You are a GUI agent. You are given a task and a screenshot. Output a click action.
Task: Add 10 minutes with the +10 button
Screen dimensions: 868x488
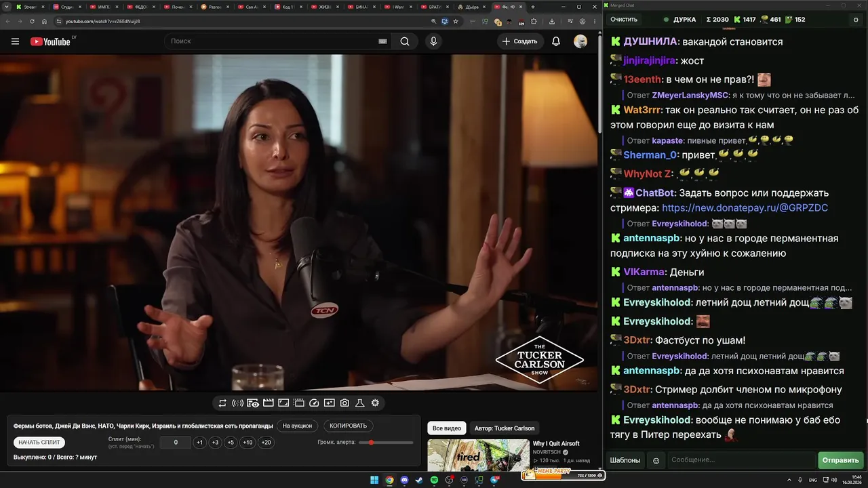tap(248, 443)
